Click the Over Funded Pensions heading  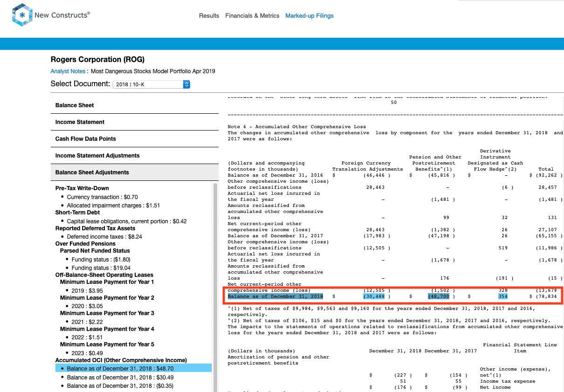85,244
